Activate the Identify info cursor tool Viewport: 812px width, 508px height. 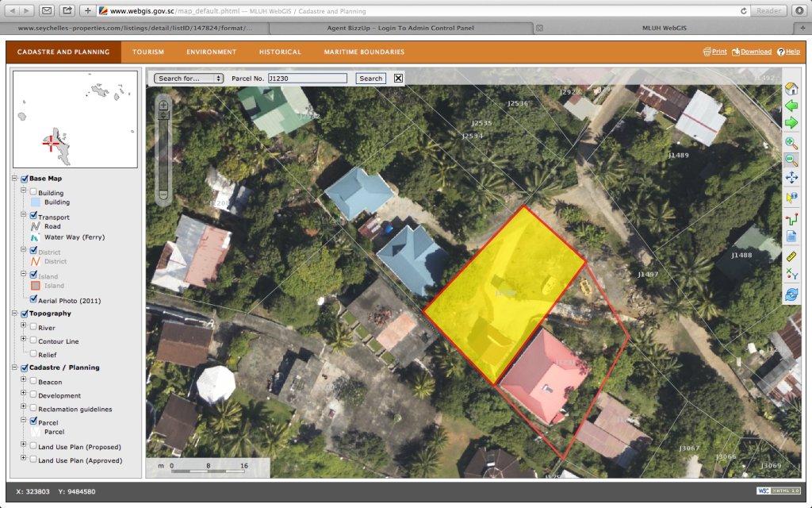[791, 198]
